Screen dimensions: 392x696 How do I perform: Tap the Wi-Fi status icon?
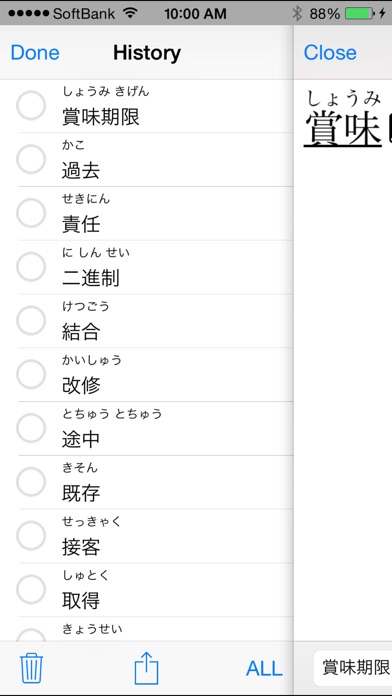tap(130, 13)
